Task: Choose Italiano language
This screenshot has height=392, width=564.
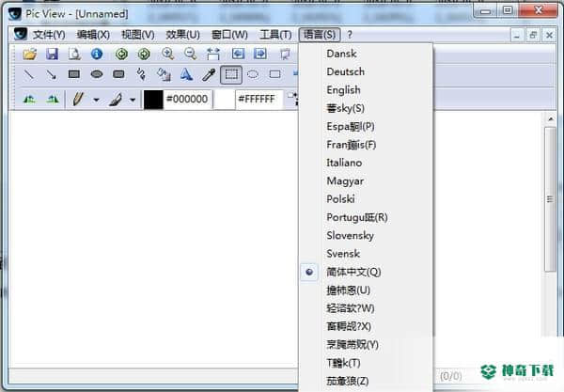Action: (x=366, y=163)
